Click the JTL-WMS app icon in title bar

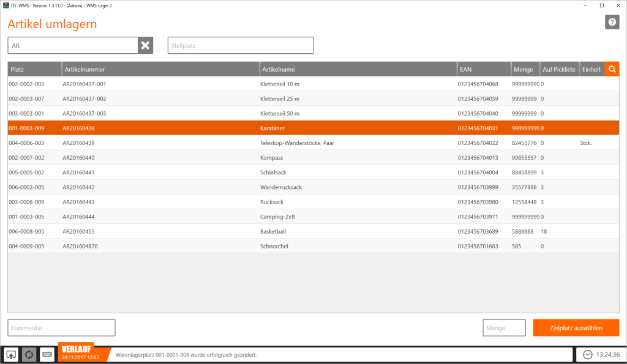[6, 6]
